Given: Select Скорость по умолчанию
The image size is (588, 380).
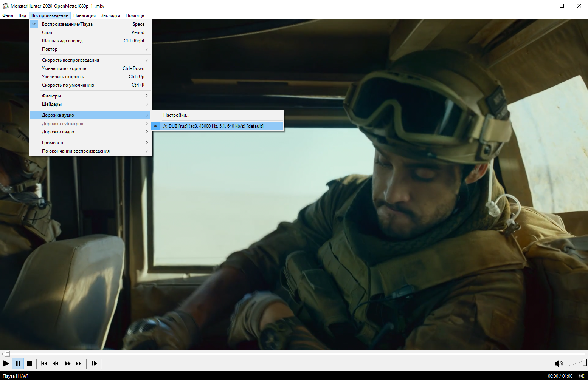Looking at the screenshot, I should coord(91,85).
